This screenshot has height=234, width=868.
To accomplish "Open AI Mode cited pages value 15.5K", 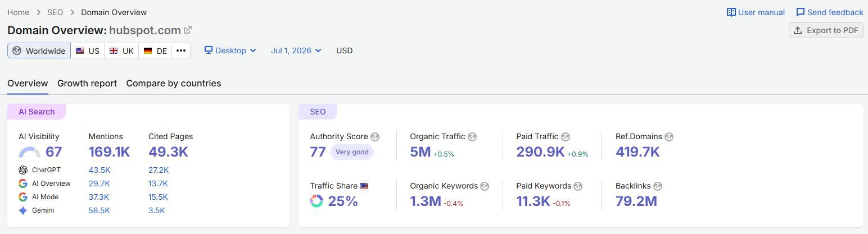I will pyautogui.click(x=158, y=197).
